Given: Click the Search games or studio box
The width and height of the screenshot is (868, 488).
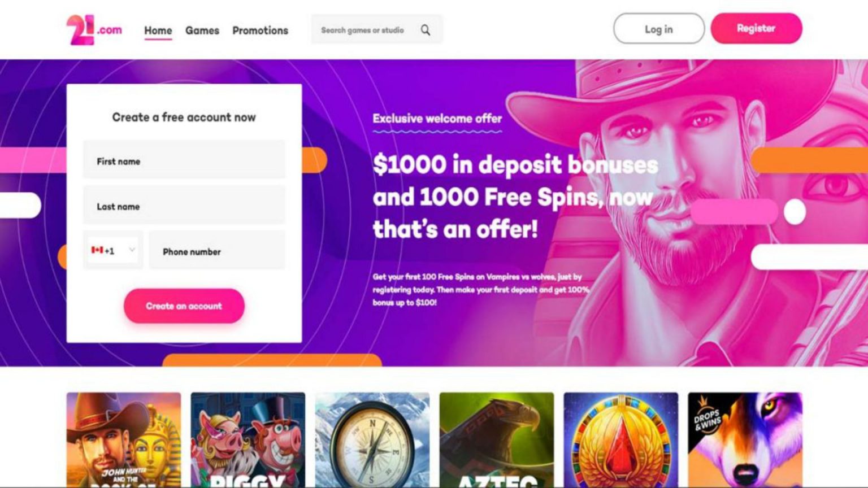Looking at the screenshot, I should pyautogui.click(x=377, y=30).
